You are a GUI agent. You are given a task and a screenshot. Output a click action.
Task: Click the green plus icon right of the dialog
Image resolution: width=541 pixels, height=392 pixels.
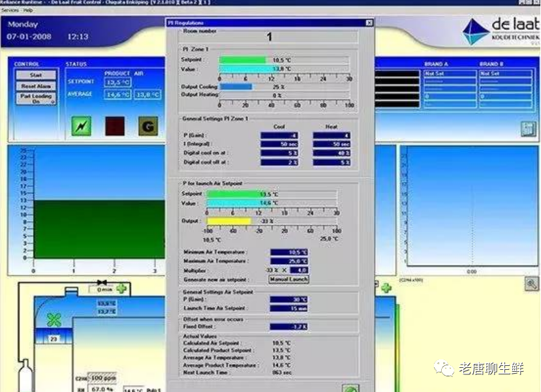coord(386,288)
